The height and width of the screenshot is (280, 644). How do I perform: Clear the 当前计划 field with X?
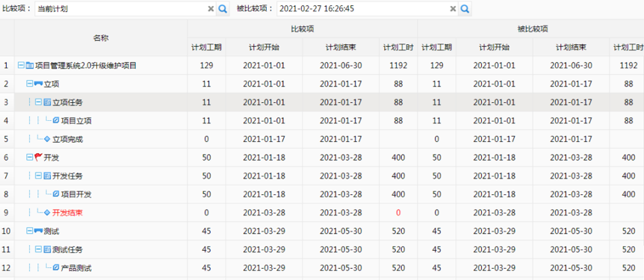(x=211, y=9)
